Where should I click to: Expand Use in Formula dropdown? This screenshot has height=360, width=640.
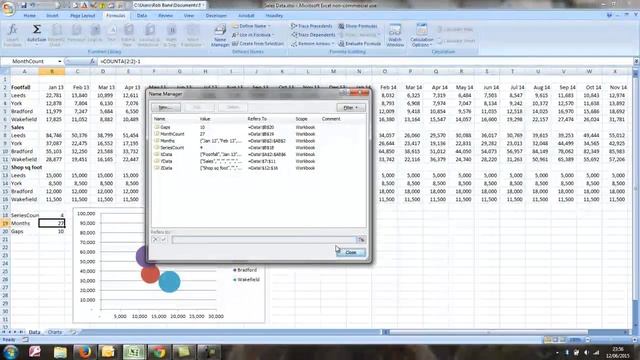coord(253,35)
